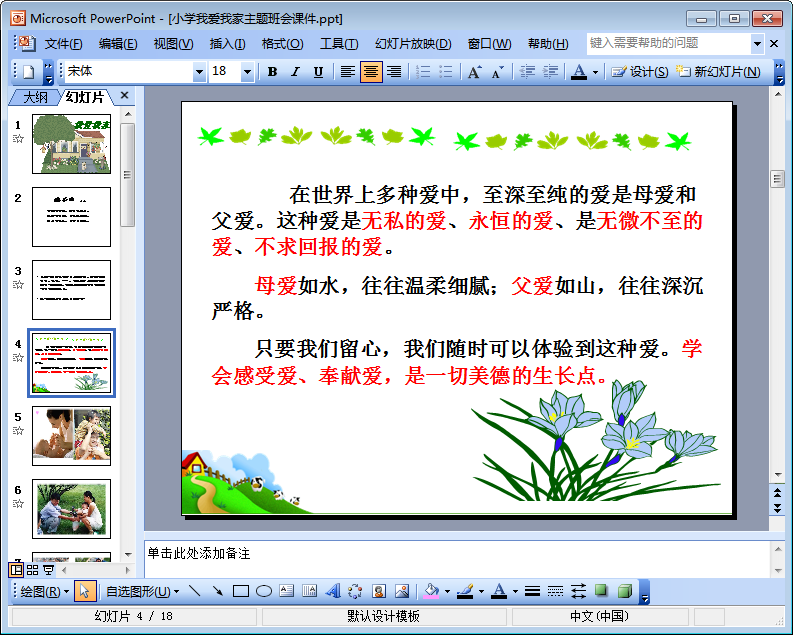Click animation star icon under slide 1
The width and height of the screenshot is (793, 635).
[x=18, y=139]
